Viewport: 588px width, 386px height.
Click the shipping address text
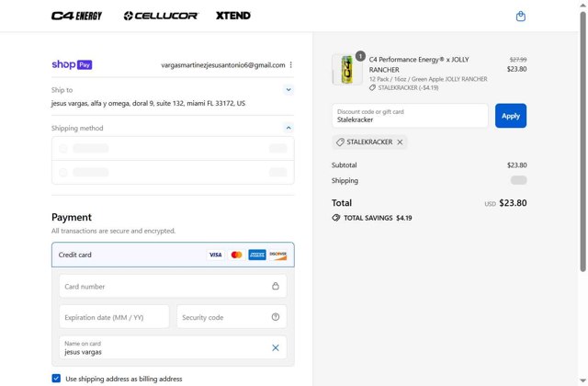click(x=148, y=103)
